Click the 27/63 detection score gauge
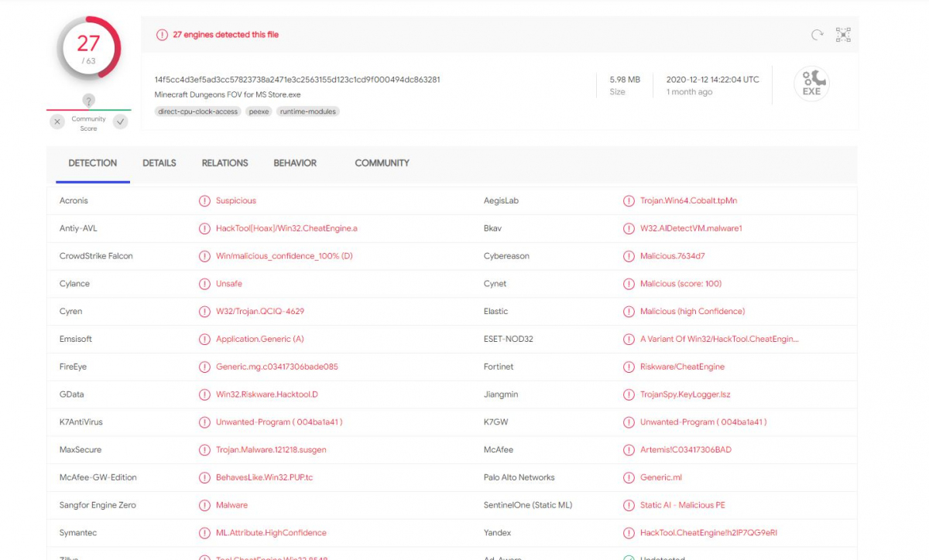929x560 pixels. coord(88,48)
